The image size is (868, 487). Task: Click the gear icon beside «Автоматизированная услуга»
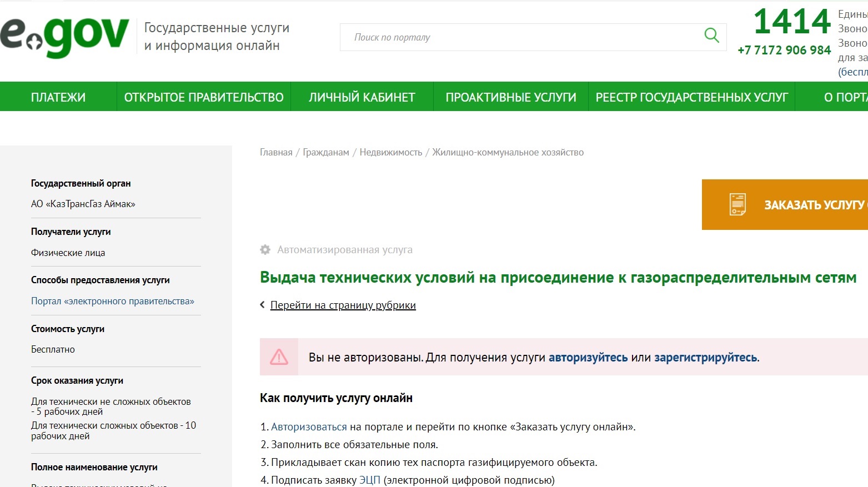(265, 249)
